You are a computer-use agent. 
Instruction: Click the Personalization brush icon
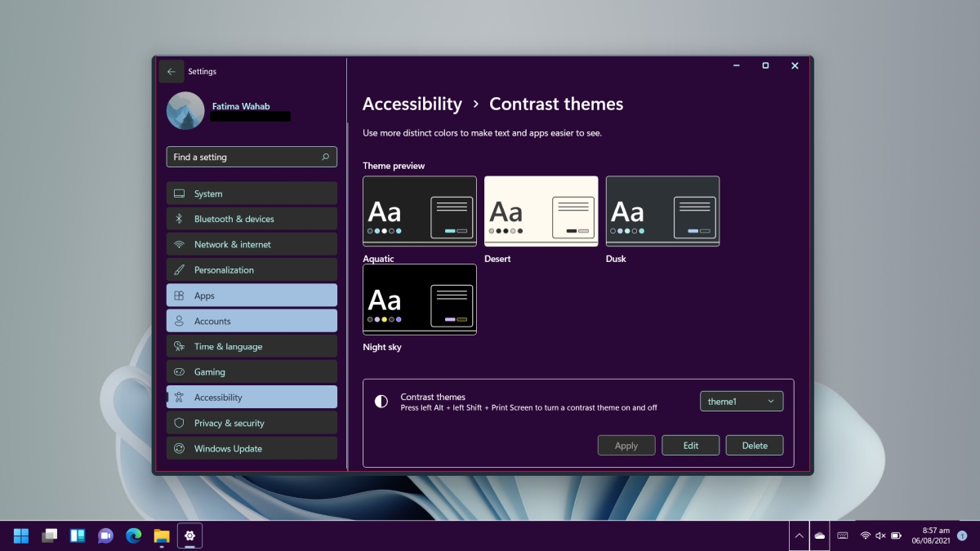179,269
